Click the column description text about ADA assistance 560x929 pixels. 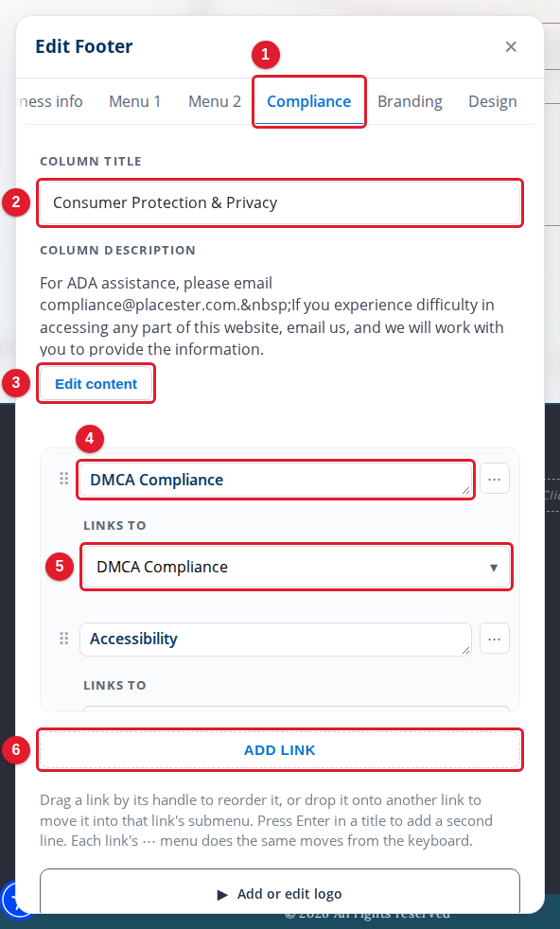coord(271,316)
